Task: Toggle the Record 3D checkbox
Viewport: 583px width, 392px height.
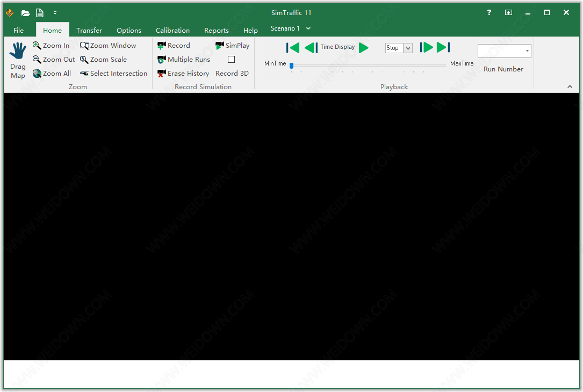Action: pos(231,60)
